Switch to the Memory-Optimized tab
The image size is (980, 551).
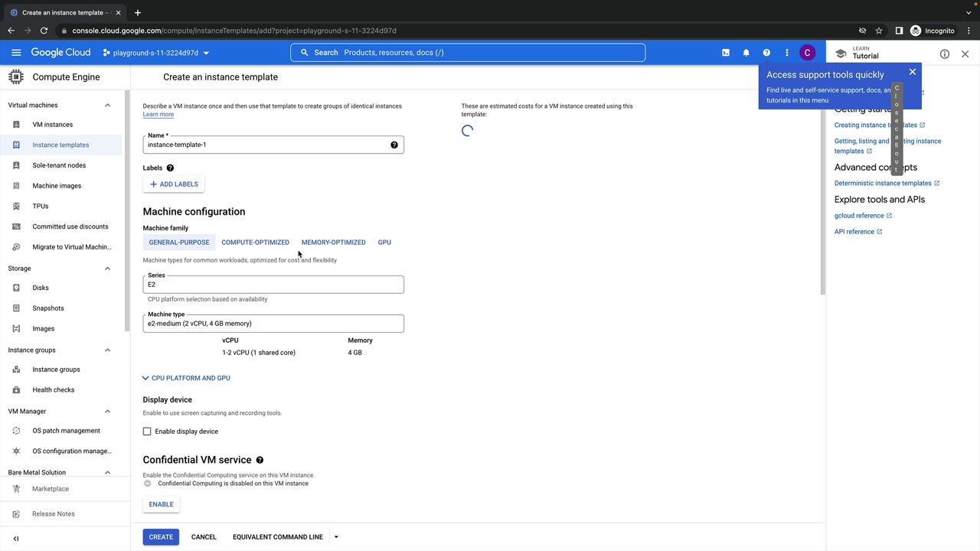coord(333,243)
